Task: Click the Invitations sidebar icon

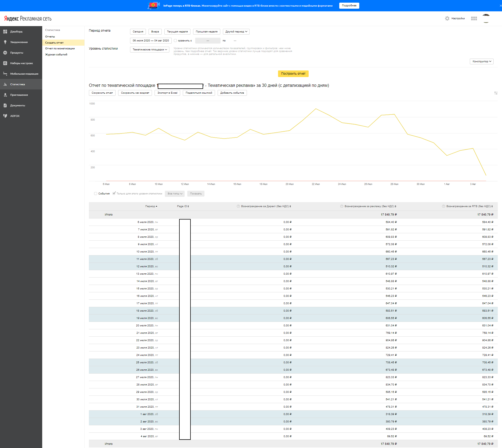Action: pos(5,95)
